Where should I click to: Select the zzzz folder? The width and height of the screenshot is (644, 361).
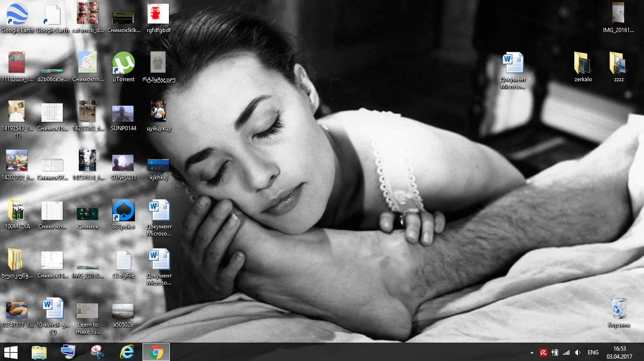[x=619, y=63]
